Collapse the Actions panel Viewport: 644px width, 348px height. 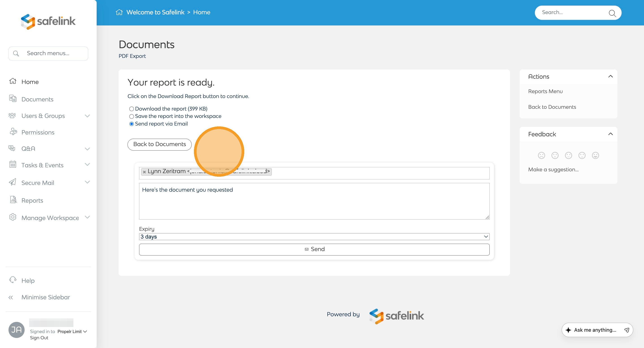(610, 76)
